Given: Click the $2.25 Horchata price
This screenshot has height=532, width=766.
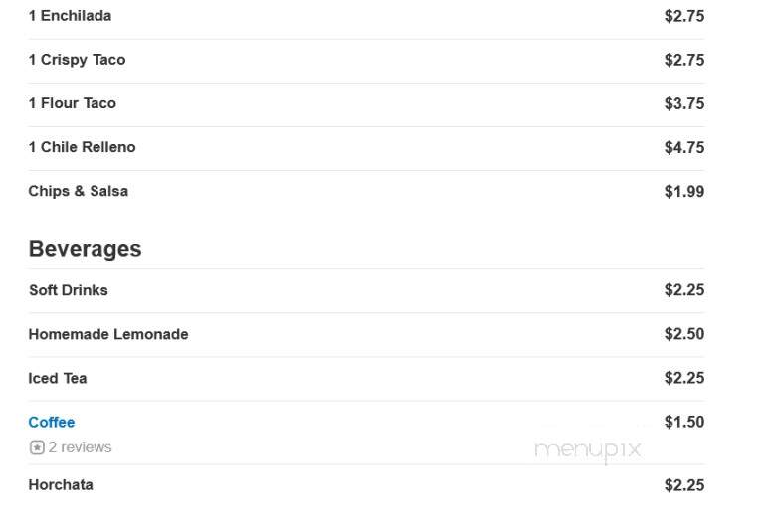Looking at the screenshot, I should click(x=684, y=485).
